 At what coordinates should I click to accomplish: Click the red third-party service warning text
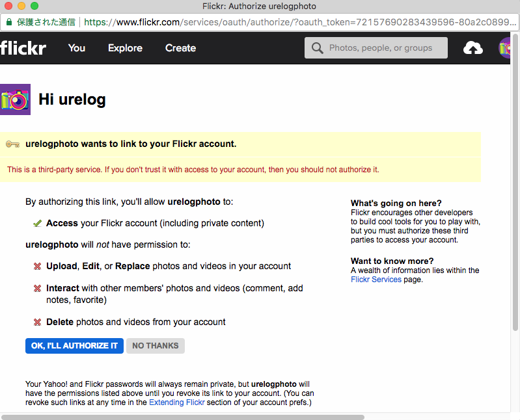pos(193,170)
